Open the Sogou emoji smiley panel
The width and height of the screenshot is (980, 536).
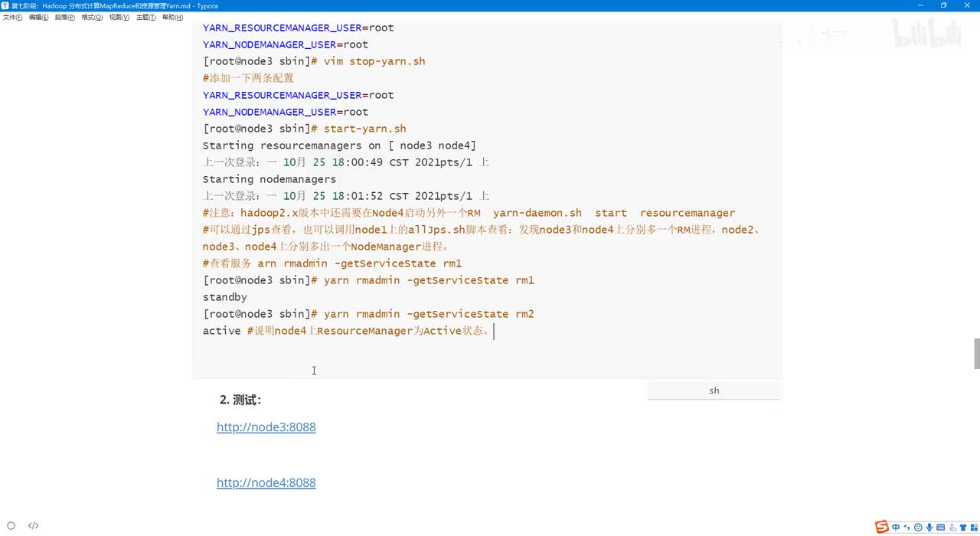click(918, 527)
